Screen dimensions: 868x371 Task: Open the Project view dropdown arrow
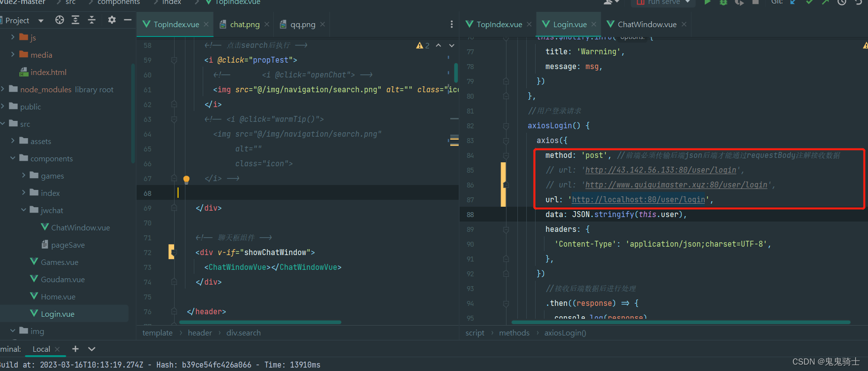pyautogui.click(x=41, y=21)
